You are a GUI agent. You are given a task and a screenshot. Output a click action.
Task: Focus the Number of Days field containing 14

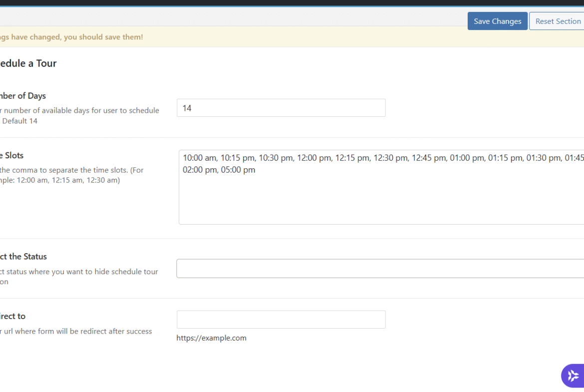pos(281,108)
